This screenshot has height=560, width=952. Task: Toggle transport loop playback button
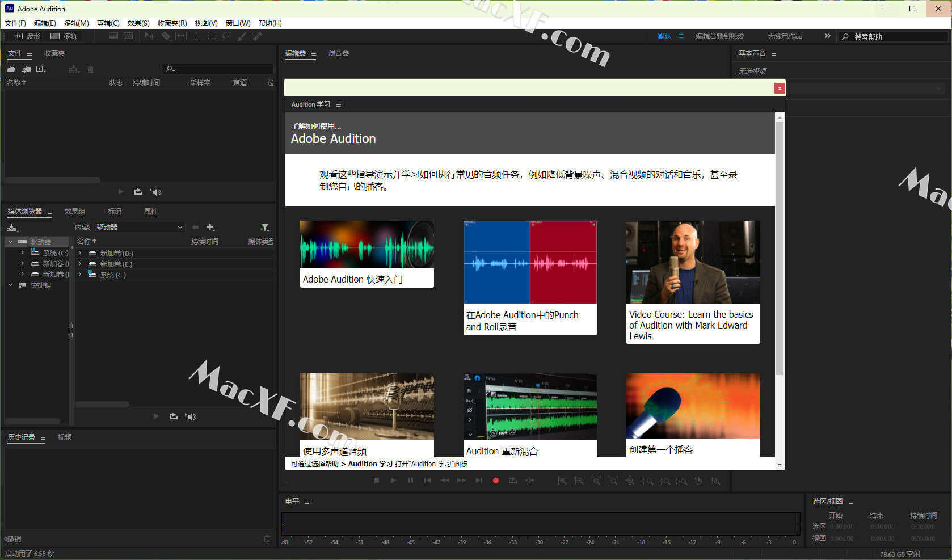[x=513, y=481]
